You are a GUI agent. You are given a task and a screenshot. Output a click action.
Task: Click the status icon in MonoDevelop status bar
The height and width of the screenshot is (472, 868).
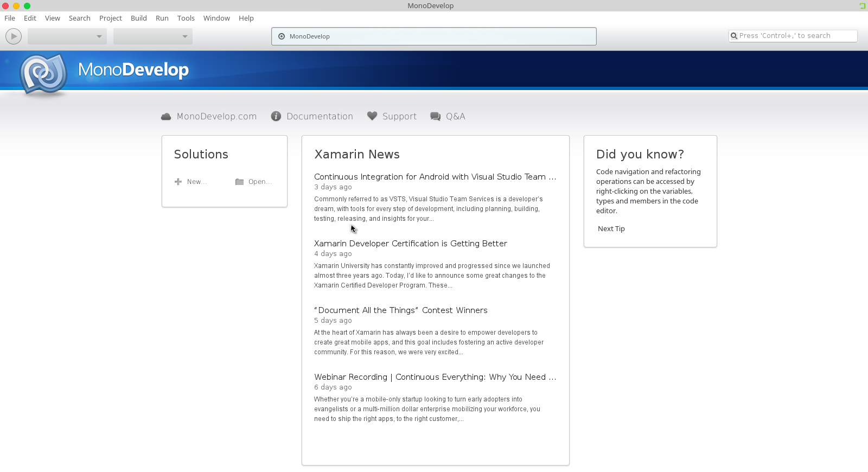(282, 36)
